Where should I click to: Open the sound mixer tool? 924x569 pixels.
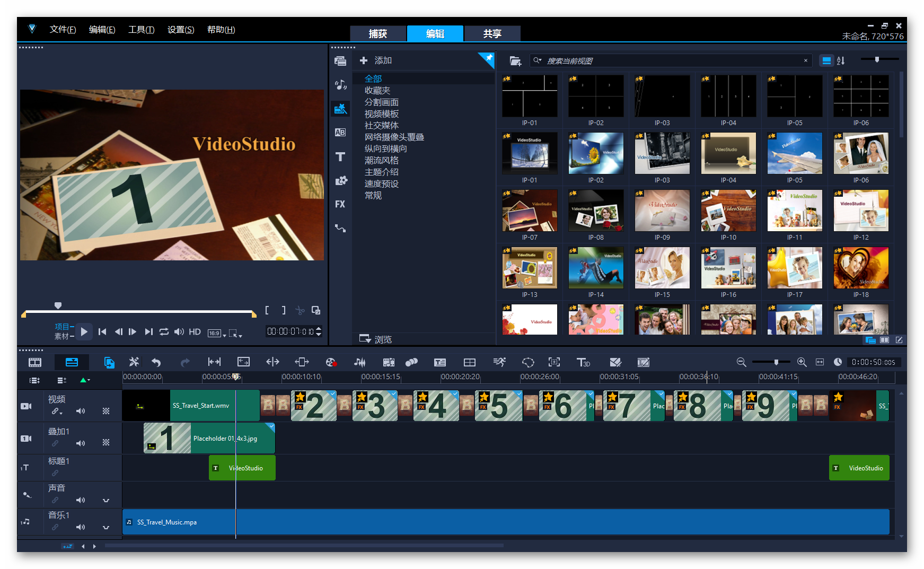(360, 362)
